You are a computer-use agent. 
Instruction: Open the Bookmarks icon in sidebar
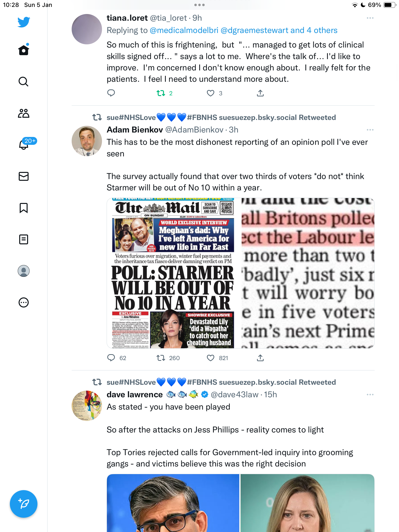(x=24, y=208)
